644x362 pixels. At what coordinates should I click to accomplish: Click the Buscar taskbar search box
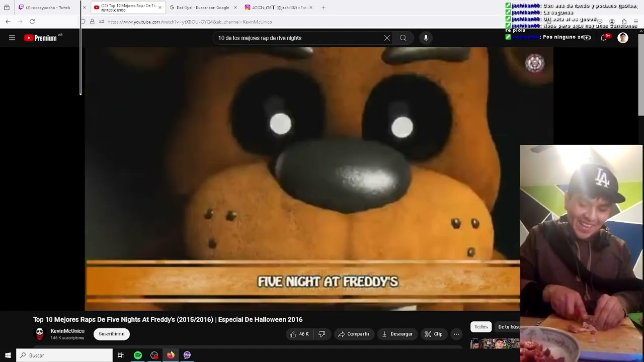64,355
